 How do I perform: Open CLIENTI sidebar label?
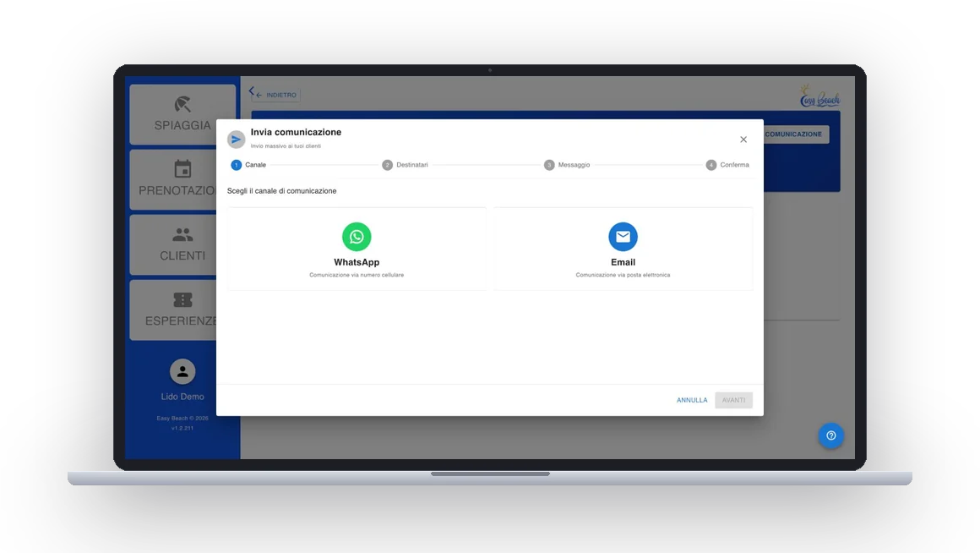[x=182, y=255]
